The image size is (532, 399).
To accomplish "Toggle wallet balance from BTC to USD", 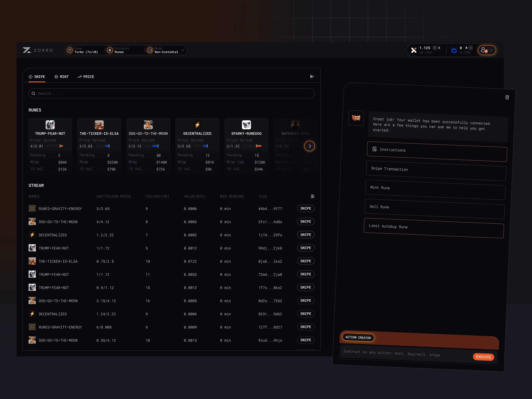I will (439, 48).
